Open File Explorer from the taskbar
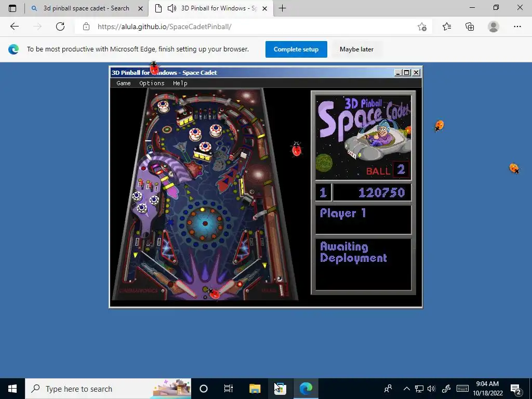 click(x=255, y=389)
